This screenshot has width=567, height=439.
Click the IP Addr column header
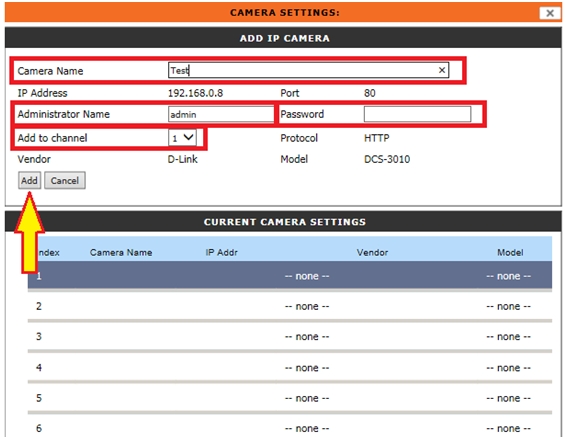click(x=221, y=252)
